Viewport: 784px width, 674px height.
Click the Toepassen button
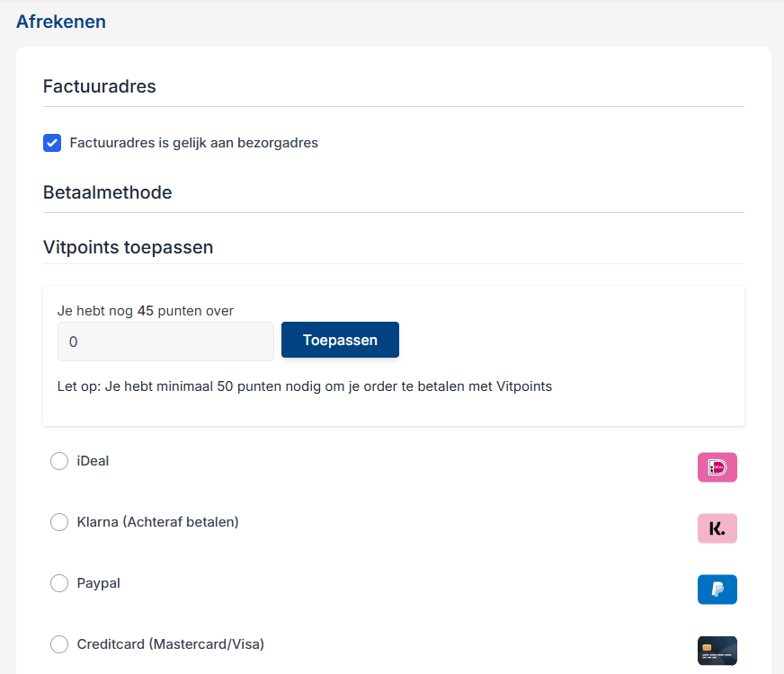(x=340, y=340)
